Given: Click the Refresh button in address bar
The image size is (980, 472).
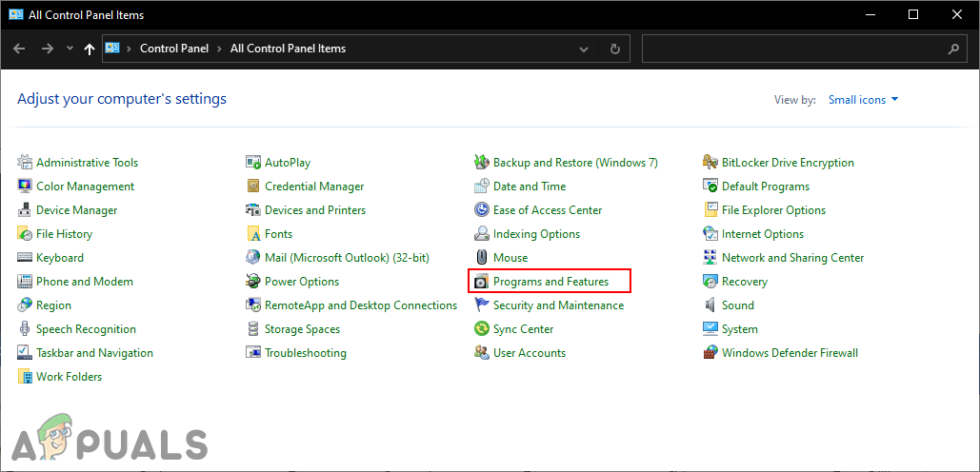Looking at the screenshot, I should tap(615, 49).
